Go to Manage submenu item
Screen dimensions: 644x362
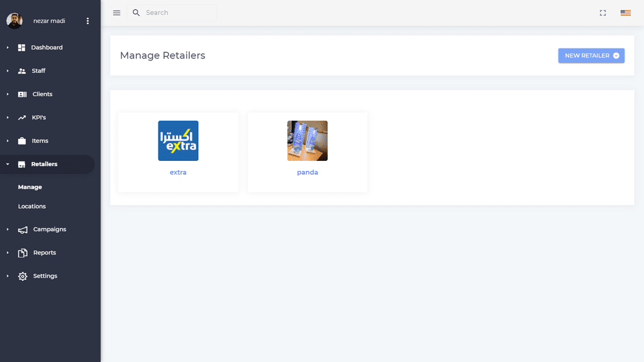30,187
